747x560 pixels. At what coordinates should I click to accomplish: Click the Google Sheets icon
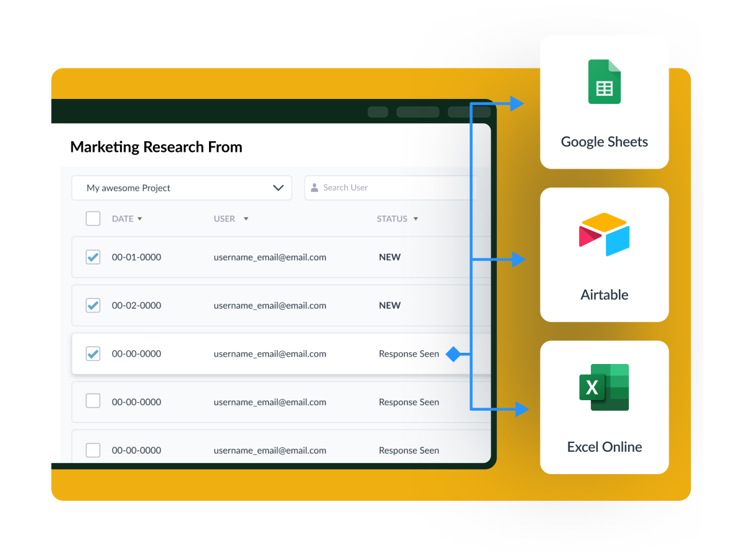click(604, 82)
